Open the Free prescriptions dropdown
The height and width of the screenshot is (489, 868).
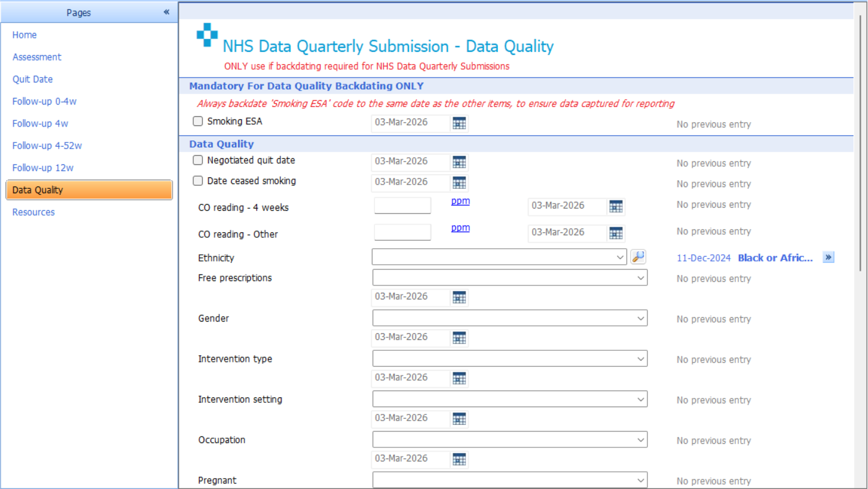coord(510,278)
